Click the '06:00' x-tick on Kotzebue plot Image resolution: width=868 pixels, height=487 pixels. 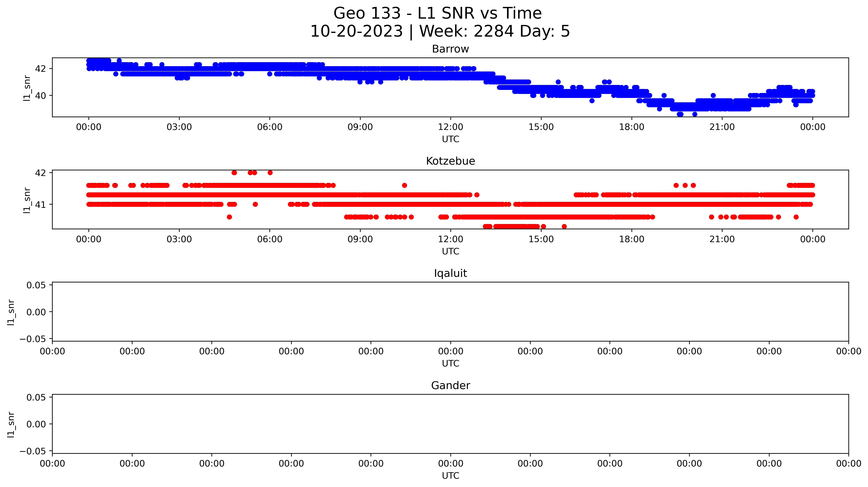(270, 239)
